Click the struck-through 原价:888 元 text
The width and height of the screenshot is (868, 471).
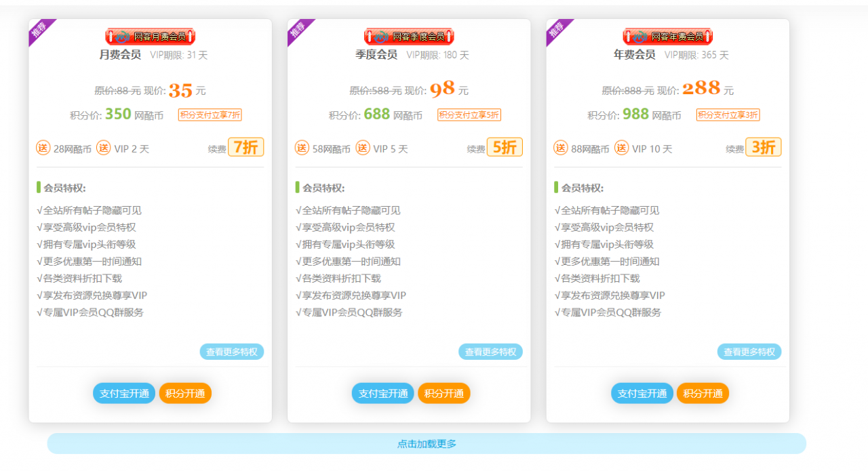click(x=628, y=90)
